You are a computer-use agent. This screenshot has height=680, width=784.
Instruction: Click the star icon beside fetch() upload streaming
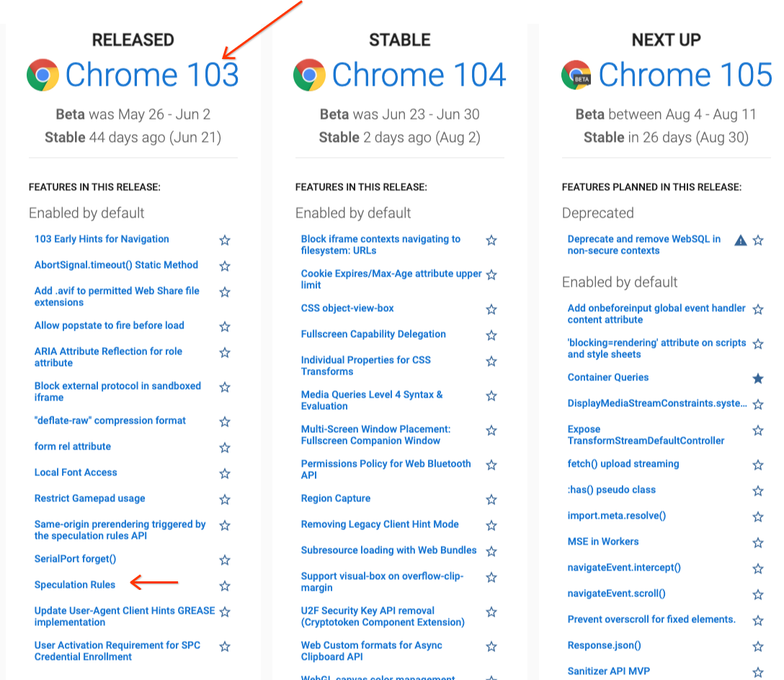pos(758,465)
